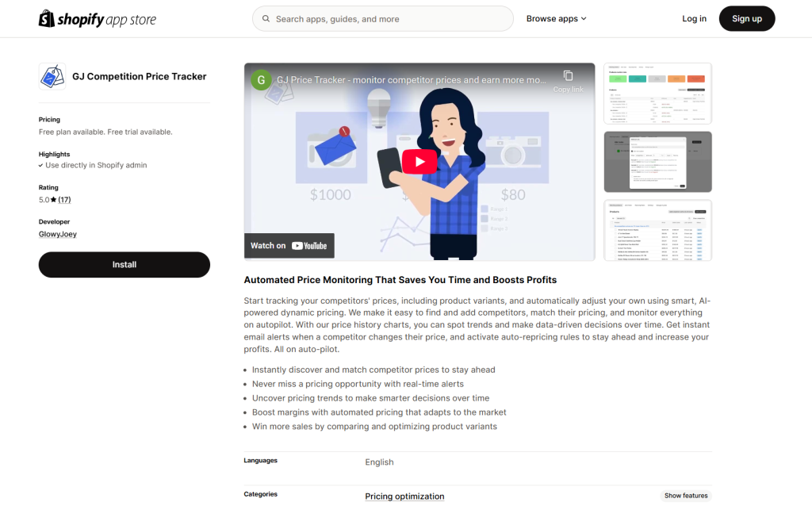Focus the search apps input field
The image size is (812, 510).
point(383,19)
